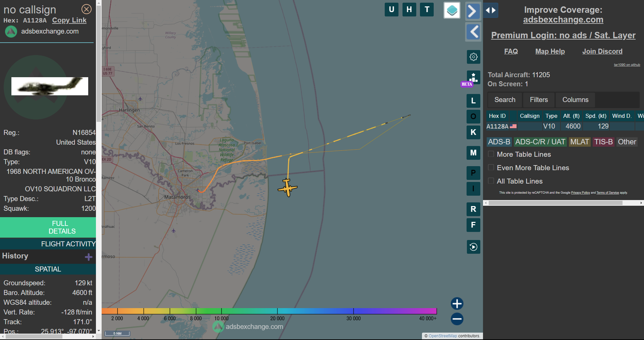
Task: Toggle the F follow button
Action: click(473, 225)
